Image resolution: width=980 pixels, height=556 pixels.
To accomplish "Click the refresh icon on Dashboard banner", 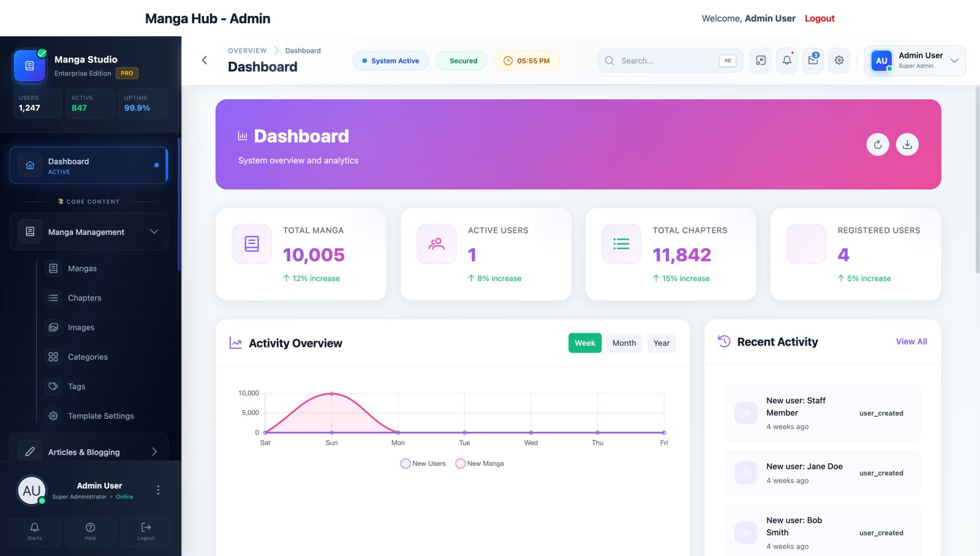I will tap(878, 145).
